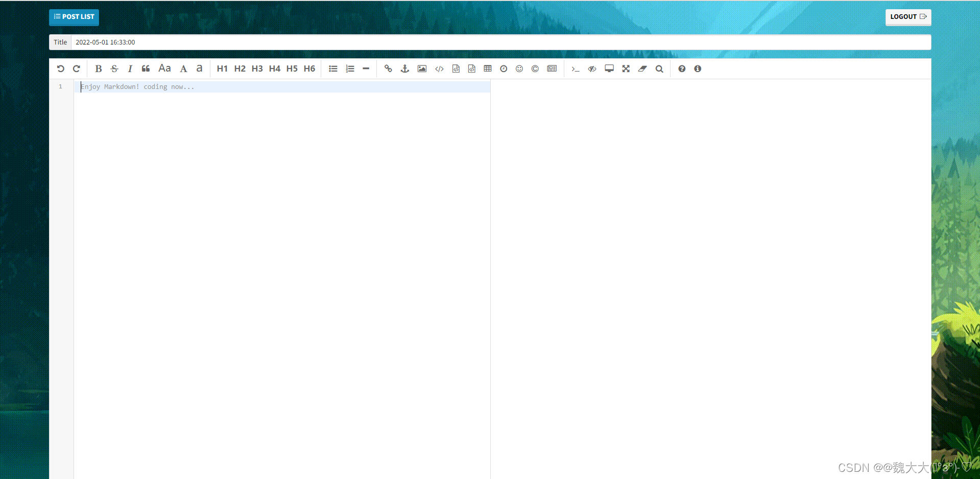Click the LOGOUT button
980x479 pixels.
coord(908,17)
